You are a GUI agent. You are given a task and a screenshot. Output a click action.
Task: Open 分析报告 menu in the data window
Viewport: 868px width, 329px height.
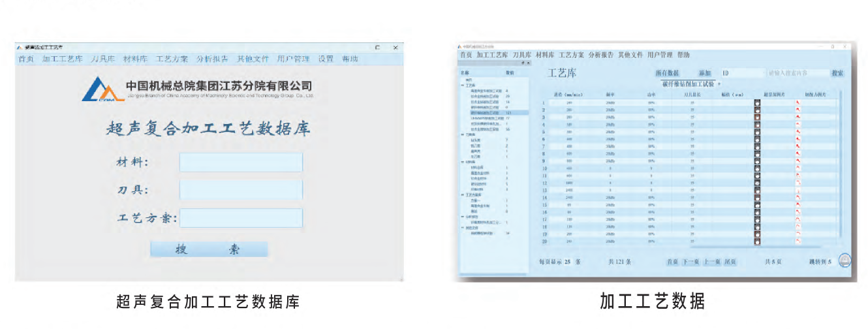(600, 55)
